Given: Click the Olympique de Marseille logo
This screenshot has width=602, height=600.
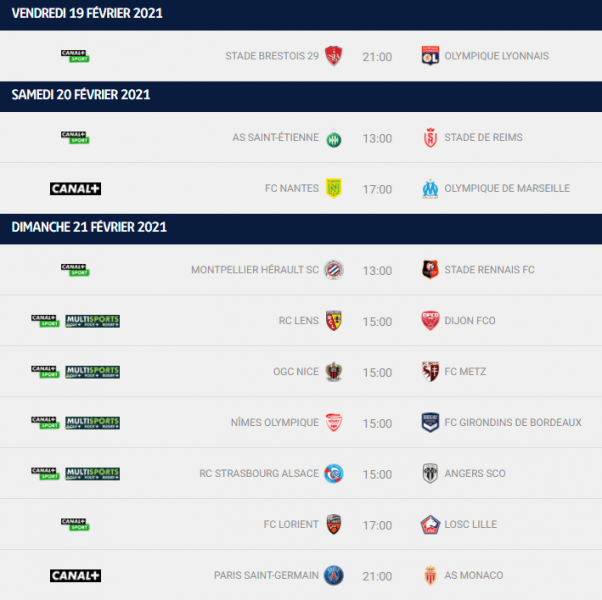Looking at the screenshot, I should click(431, 189).
